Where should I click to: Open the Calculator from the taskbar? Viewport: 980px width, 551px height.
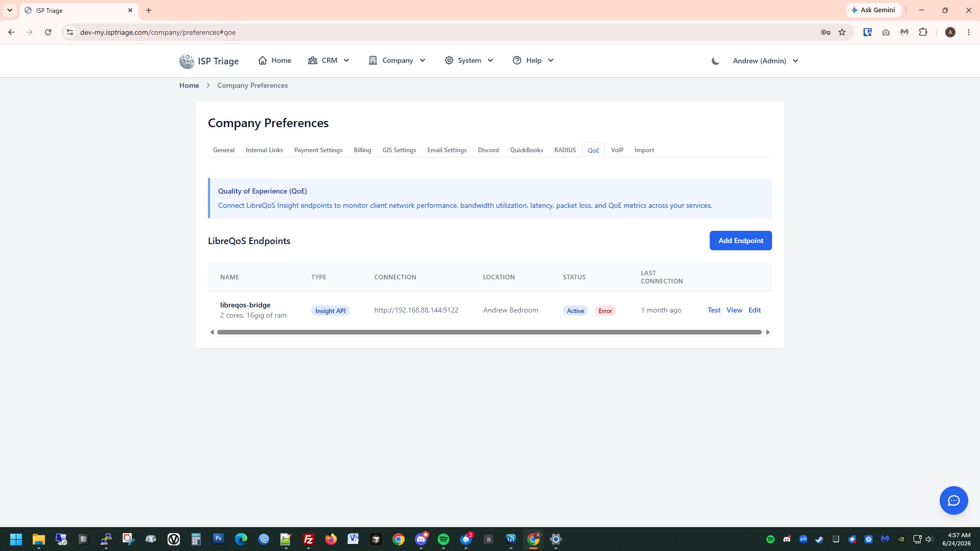point(196,539)
